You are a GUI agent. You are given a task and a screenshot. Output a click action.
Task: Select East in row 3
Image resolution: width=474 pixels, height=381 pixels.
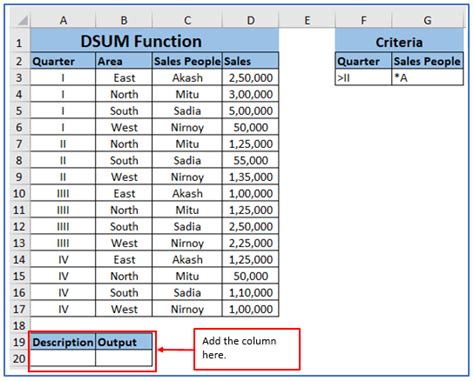coord(124,78)
